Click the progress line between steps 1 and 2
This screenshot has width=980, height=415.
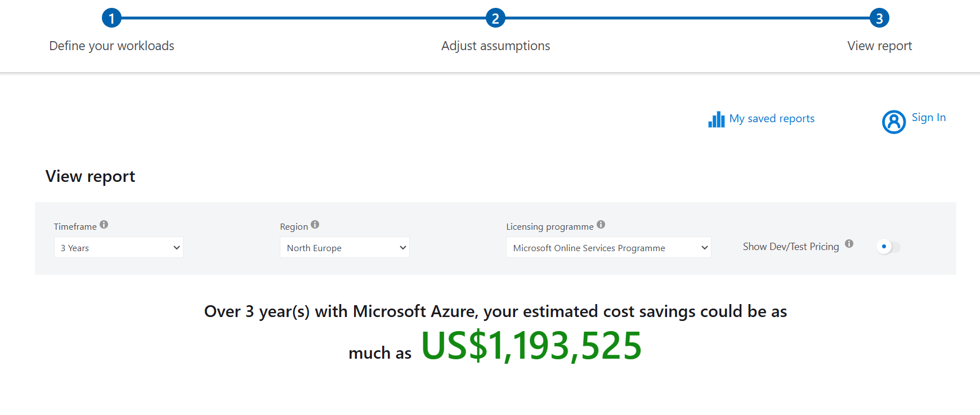304,18
